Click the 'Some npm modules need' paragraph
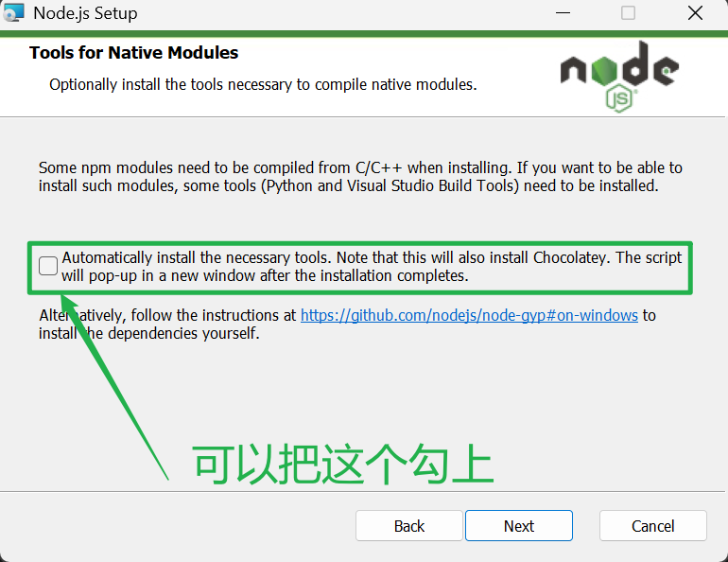Image resolution: width=728 pixels, height=562 pixels. pyautogui.click(x=360, y=177)
